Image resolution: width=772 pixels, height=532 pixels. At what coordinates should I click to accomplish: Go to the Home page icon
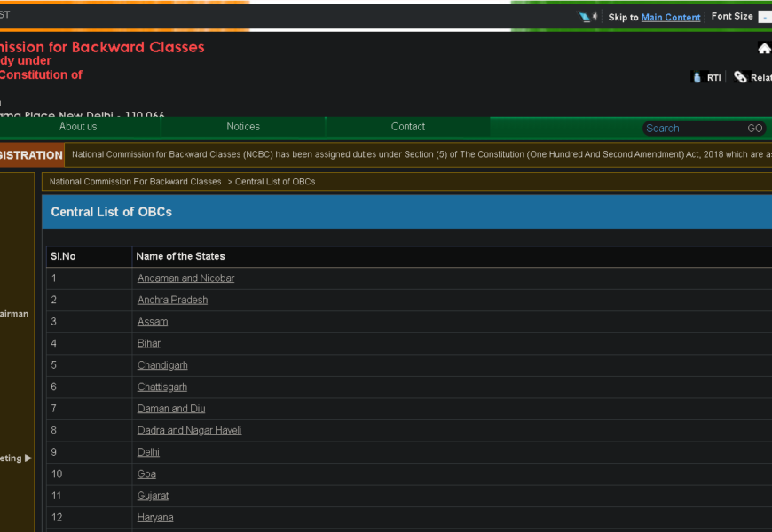tap(764, 49)
